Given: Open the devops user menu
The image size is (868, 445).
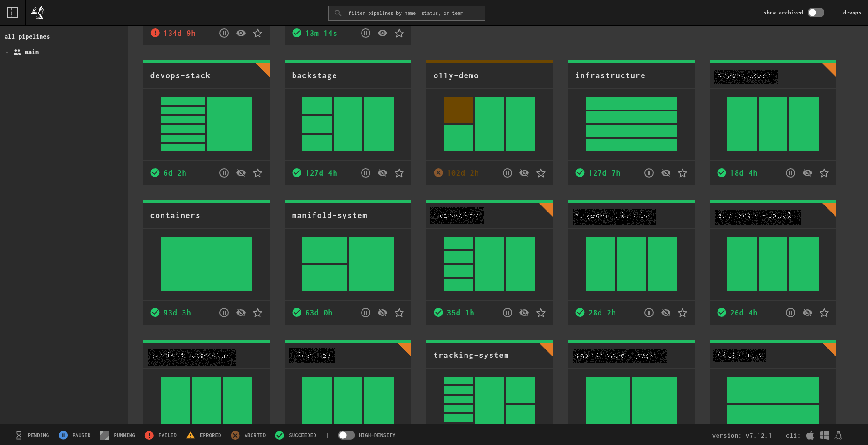Looking at the screenshot, I should (x=852, y=13).
